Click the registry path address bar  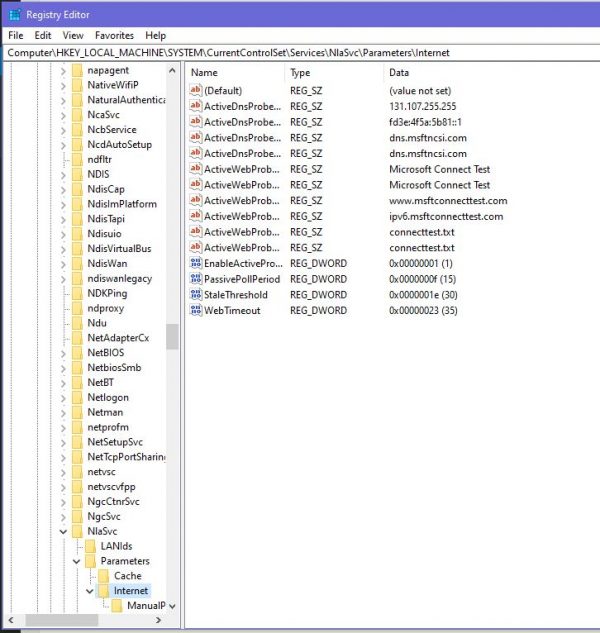300,52
